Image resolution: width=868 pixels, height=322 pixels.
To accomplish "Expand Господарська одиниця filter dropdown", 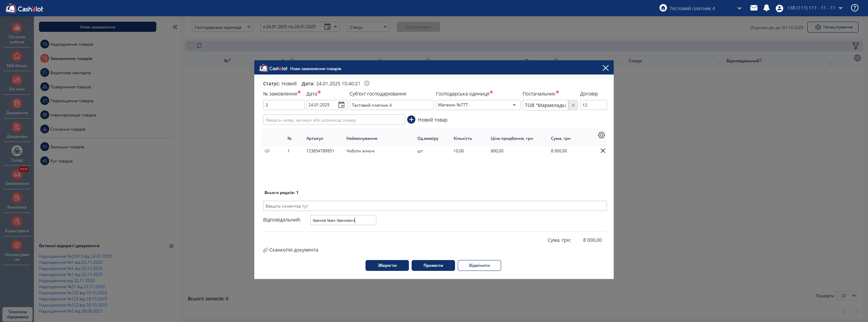I will pyautogui.click(x=222, y=27).
